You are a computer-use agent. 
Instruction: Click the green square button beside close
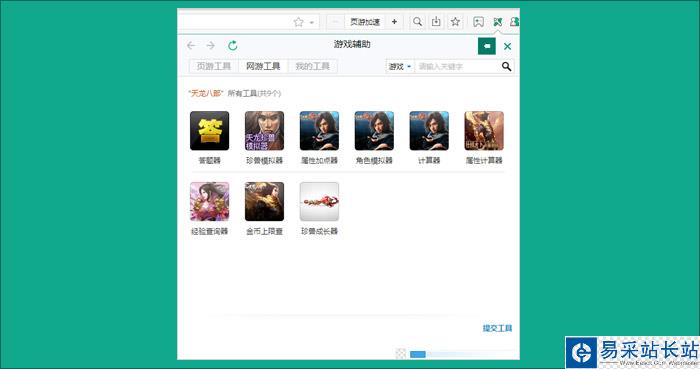tap(487, 46)
